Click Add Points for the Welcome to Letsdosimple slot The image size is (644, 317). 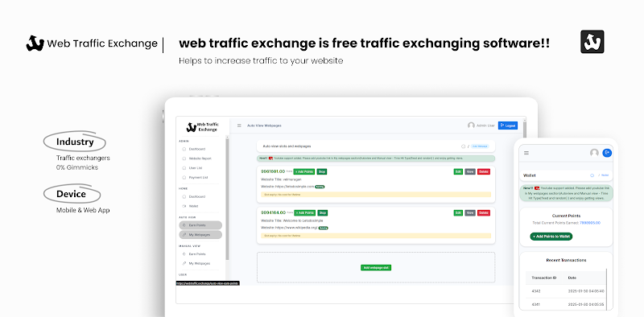[x=304, y=212]
